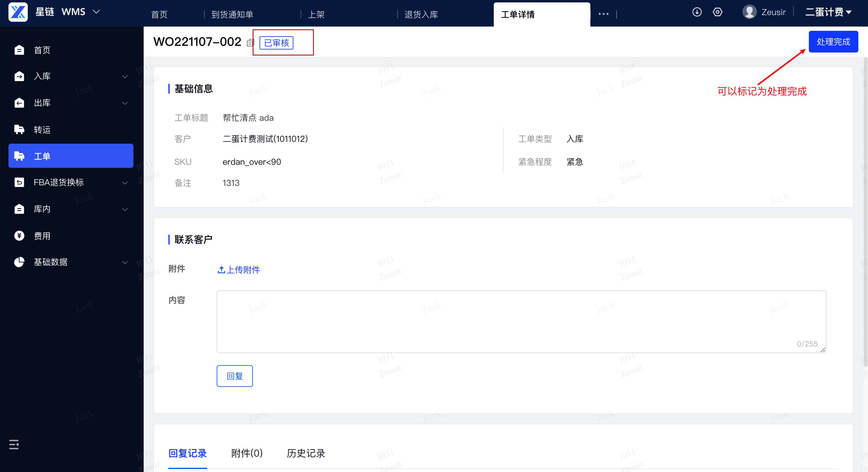This screenshot has height=472, width=868.
Task: Open 转运 in the sidebar
Action: click(x=71, y=129)
